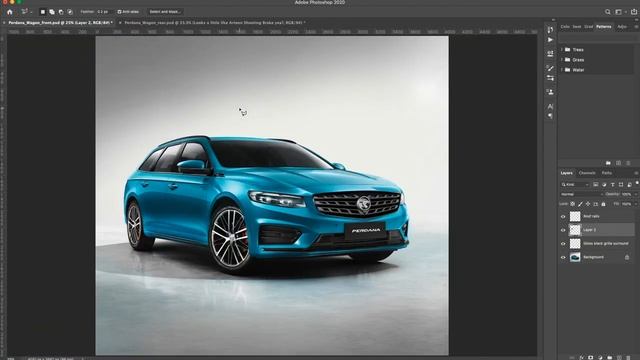Toggle the Anti-alias checkbox
The width and height of the screenshot is (640, 360).
(119, 12)
